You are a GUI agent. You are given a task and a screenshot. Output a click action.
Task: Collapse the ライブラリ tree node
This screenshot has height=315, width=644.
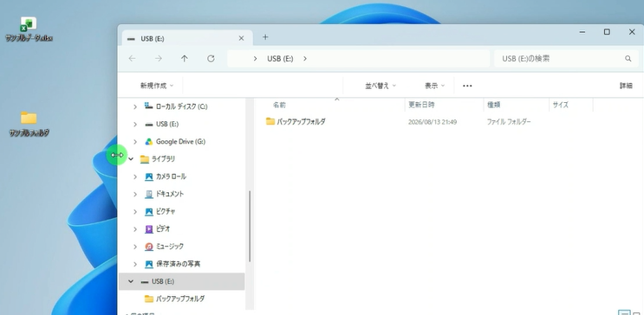pyautogui.click(x=131, y=158)
